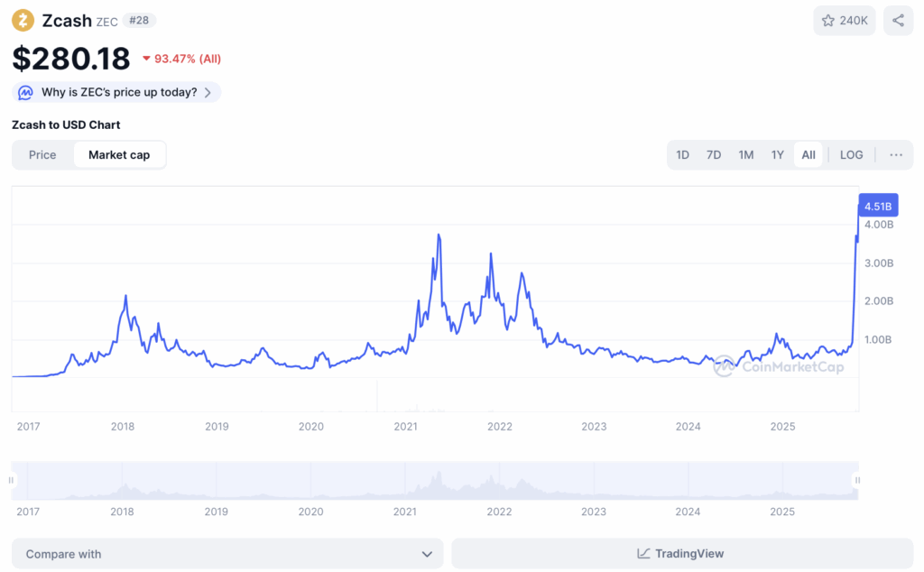Click the $280.18 price value
The height and width of the screenshot is (572, 924).
(71, 59)
